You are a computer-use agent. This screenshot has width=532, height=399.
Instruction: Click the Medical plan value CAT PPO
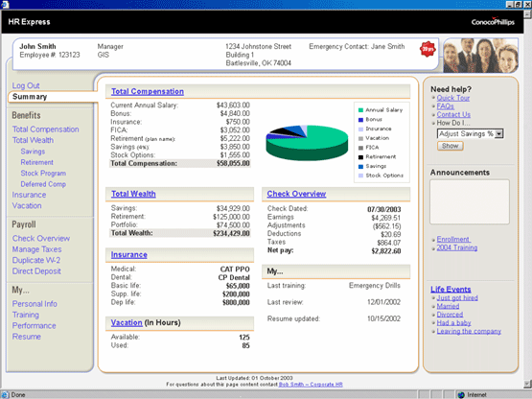click(x=235, y=270)
